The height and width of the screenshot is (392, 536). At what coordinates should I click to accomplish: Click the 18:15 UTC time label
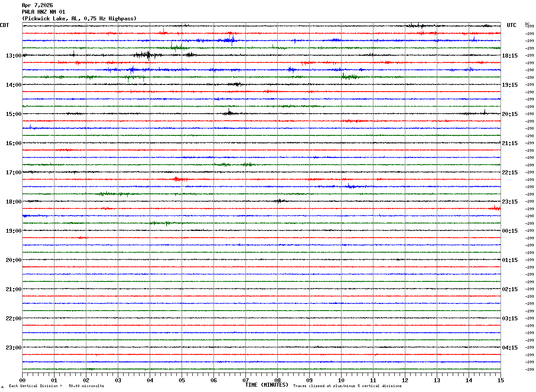510,56
